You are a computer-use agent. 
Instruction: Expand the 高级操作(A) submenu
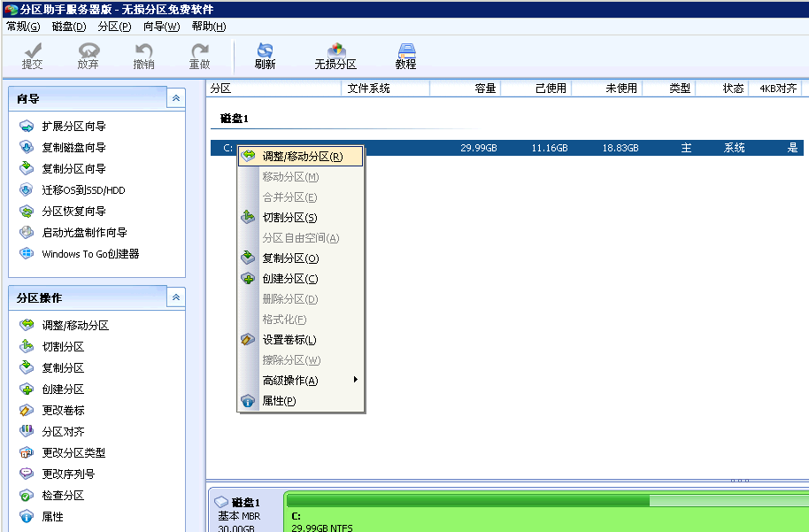(301, 381)
